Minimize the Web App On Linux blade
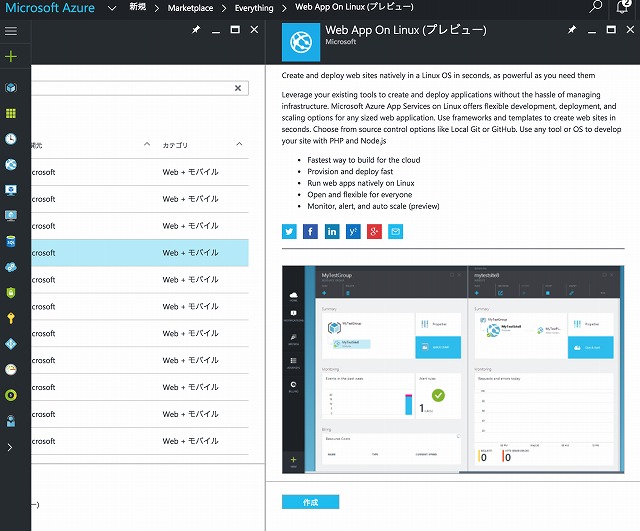Screen dimensions: 640x531 coord(592,31)
